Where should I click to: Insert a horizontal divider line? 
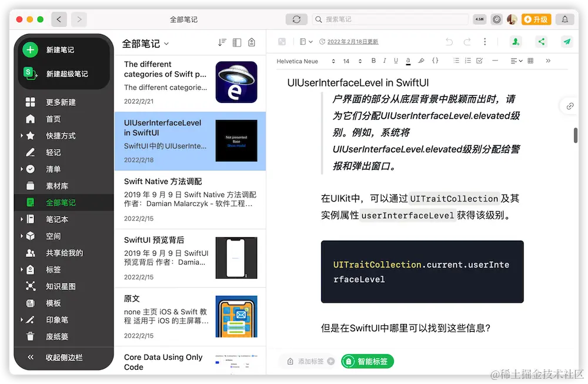coord(495,61)
